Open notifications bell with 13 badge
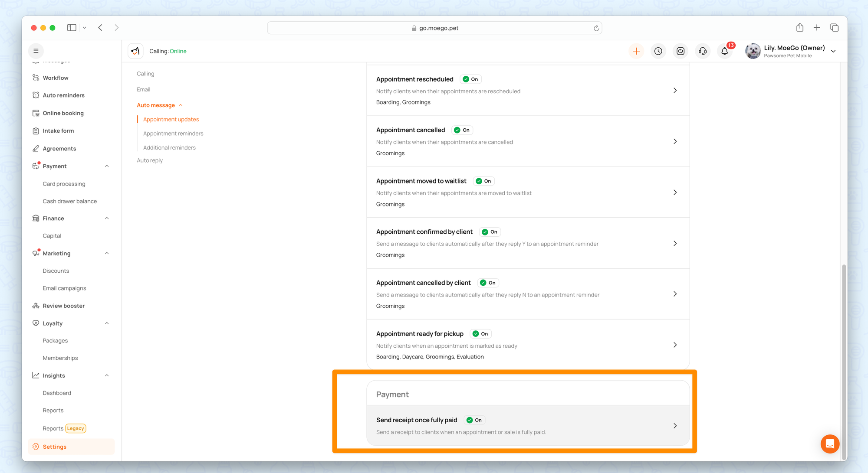Screen dimensions: 868x473 725,51
